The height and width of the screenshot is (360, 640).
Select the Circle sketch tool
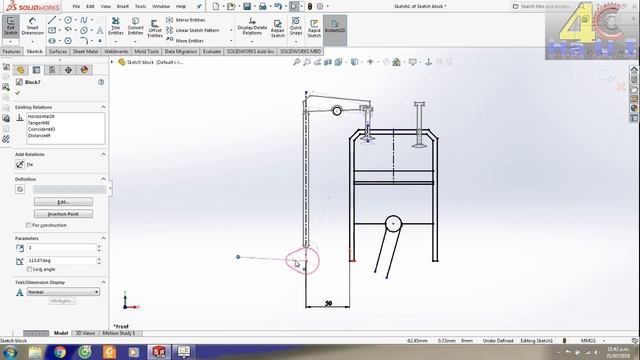(x=68, y=20)
